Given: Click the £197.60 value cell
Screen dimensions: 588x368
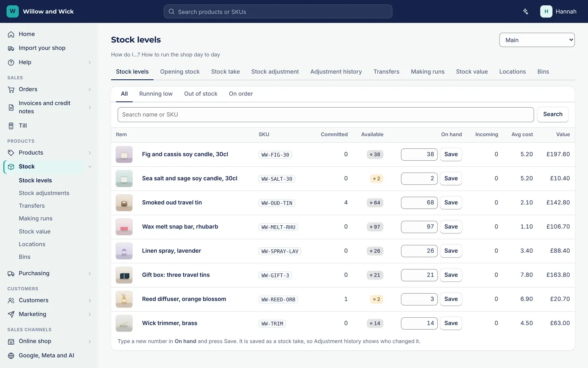Looking at the screenshot, I should (558, 155).
